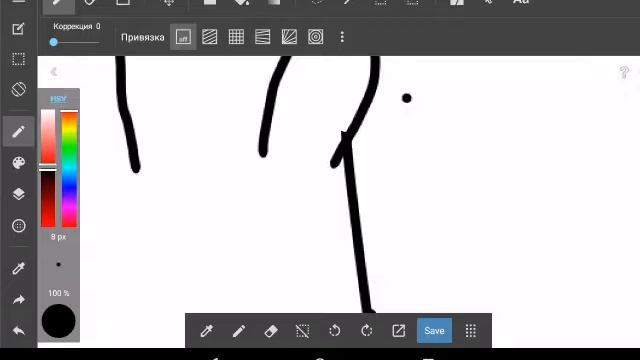Rotate canvas clockwise from bottom bar
Screen dimensions: 640x360
coord(367,331)
